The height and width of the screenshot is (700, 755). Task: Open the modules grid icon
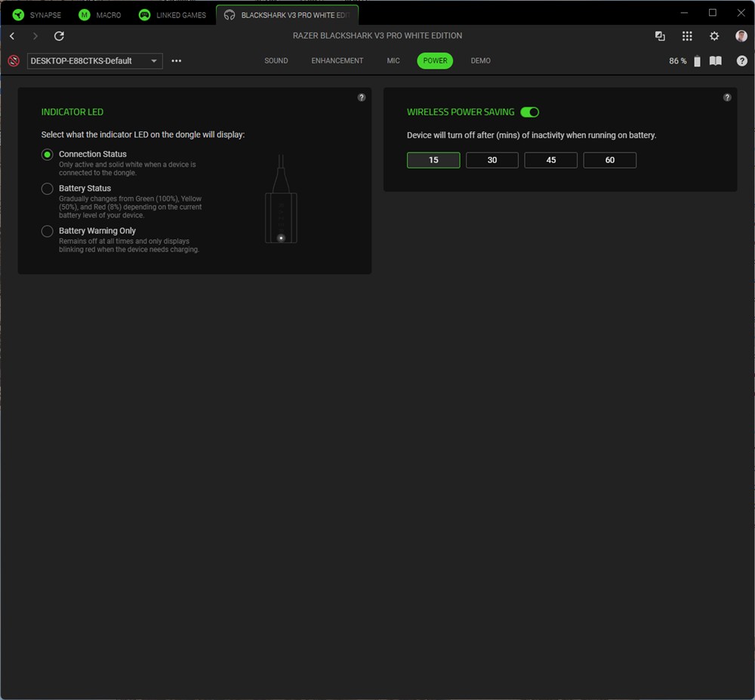[x=687, y=36]
